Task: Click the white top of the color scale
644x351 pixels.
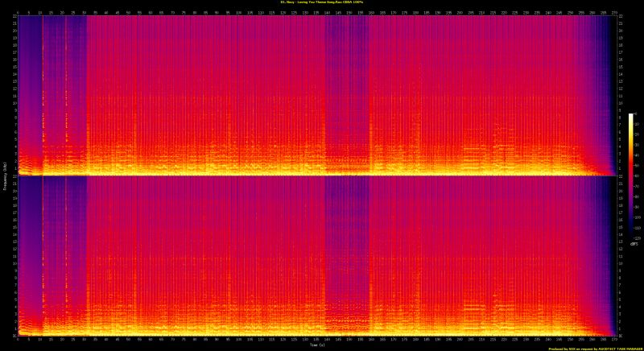Action: (x=631, y=116)
